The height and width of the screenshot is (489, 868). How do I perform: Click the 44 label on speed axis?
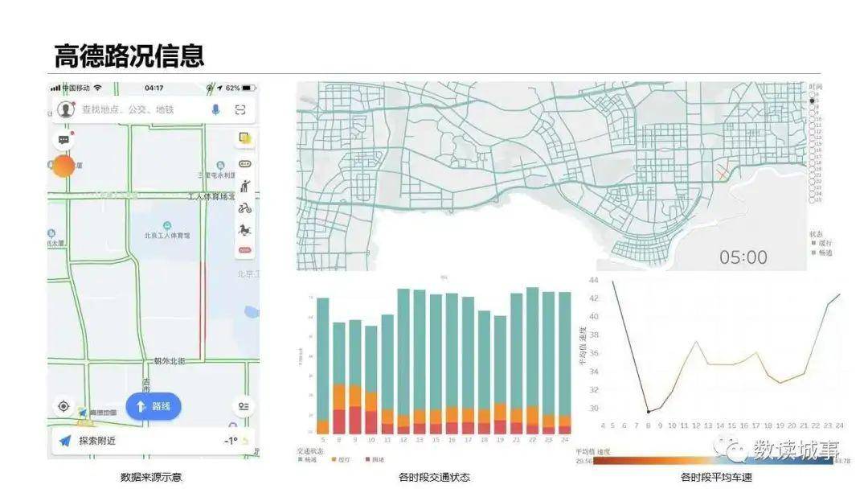[593, 280]
